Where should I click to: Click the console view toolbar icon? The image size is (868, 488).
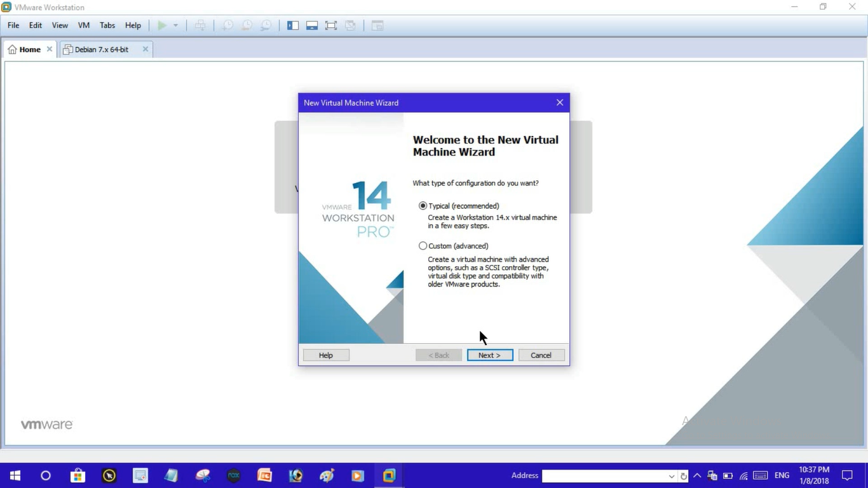tap(377, 25)
